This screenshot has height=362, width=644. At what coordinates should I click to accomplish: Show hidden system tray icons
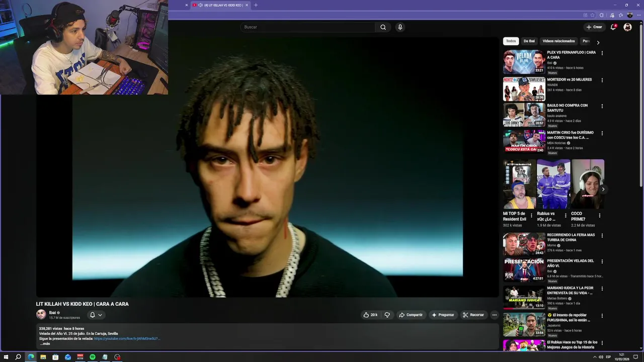point(594,357)
